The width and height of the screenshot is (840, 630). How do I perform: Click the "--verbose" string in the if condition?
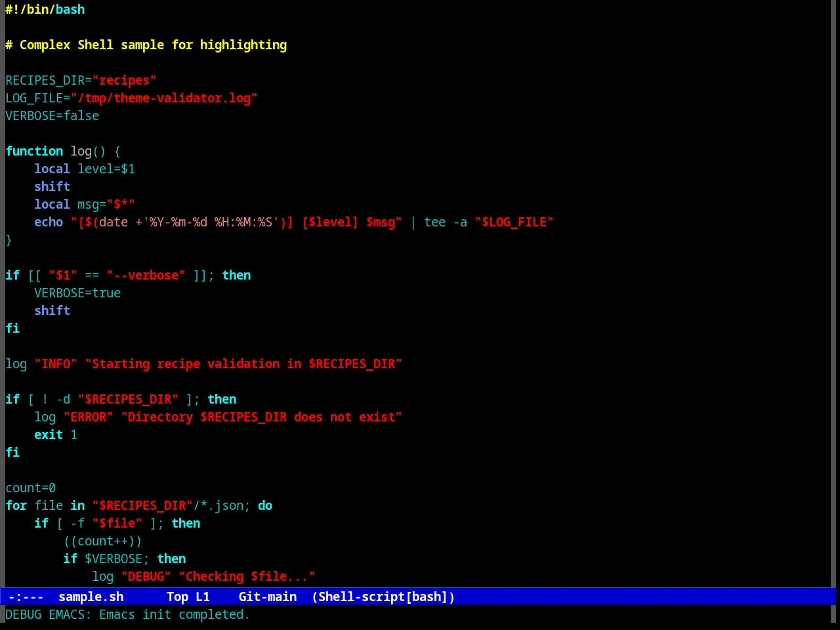146,275
